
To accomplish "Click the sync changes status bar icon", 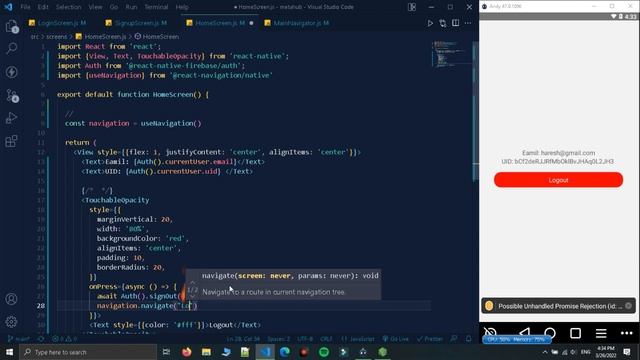I will (41, 339).
